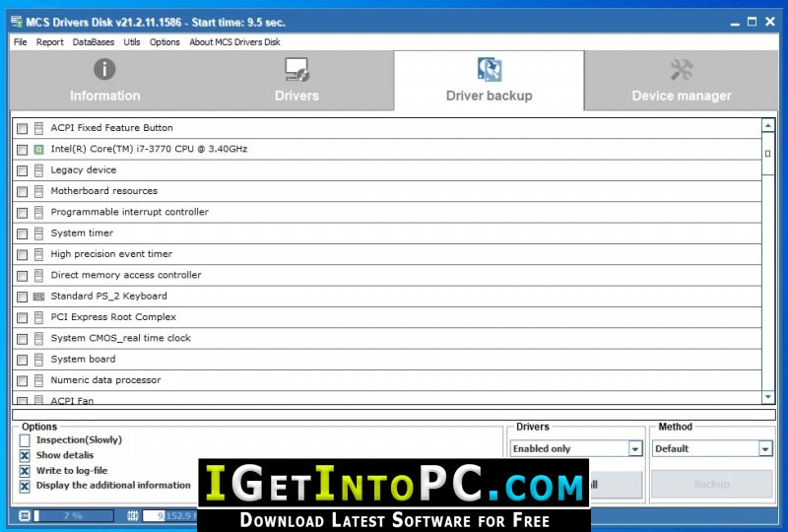Image resolution: width=788 pixels, height=532 pixels.
Task: Click the MCS Drivers Disk title bar icon
Action: click(17, 22)
